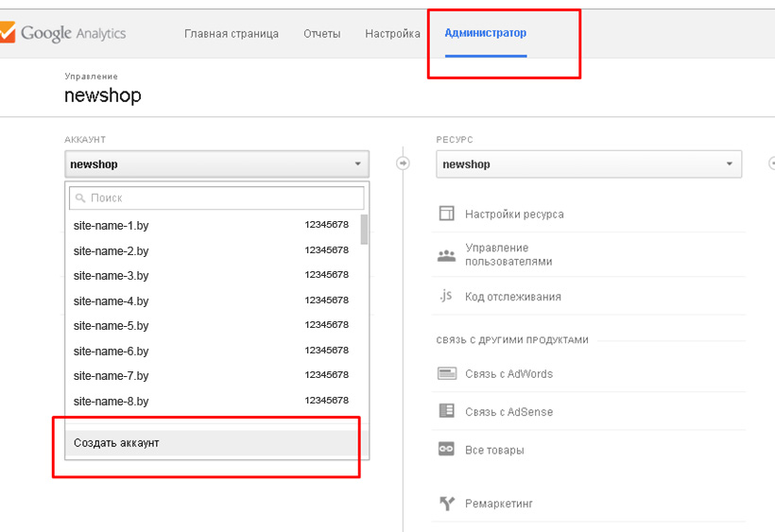Open Все товары link

pos(494,450)
